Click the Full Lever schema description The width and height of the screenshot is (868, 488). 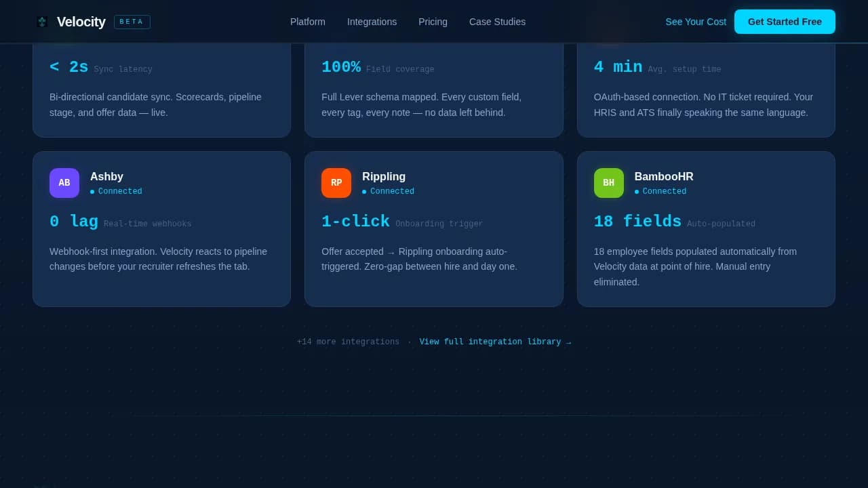(x=421, y=104)
